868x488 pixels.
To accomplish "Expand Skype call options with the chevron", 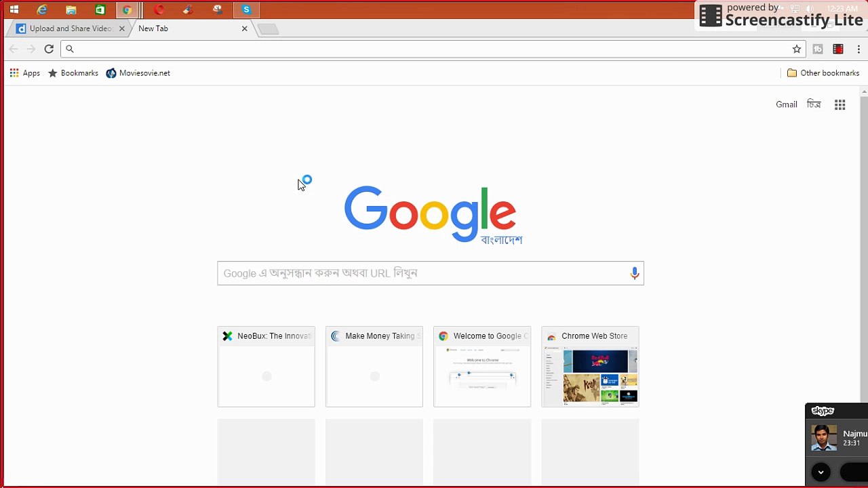I will tap(821, 472).
